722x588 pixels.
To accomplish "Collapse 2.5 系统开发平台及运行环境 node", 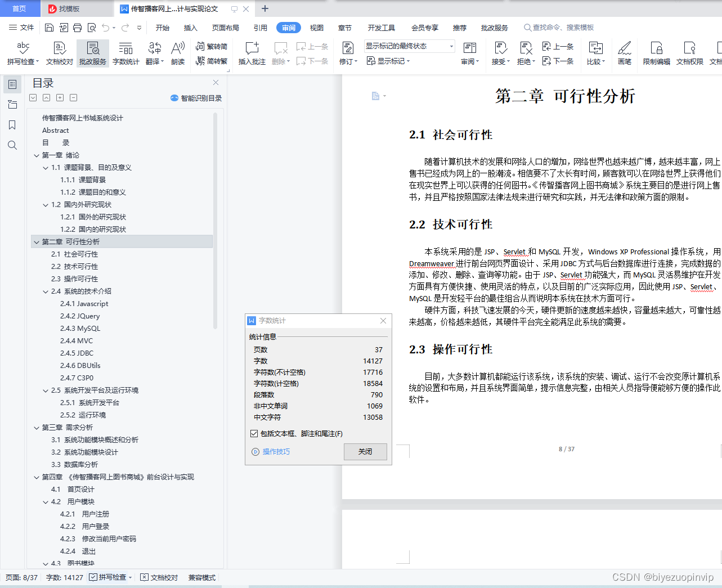I will 46,390.
